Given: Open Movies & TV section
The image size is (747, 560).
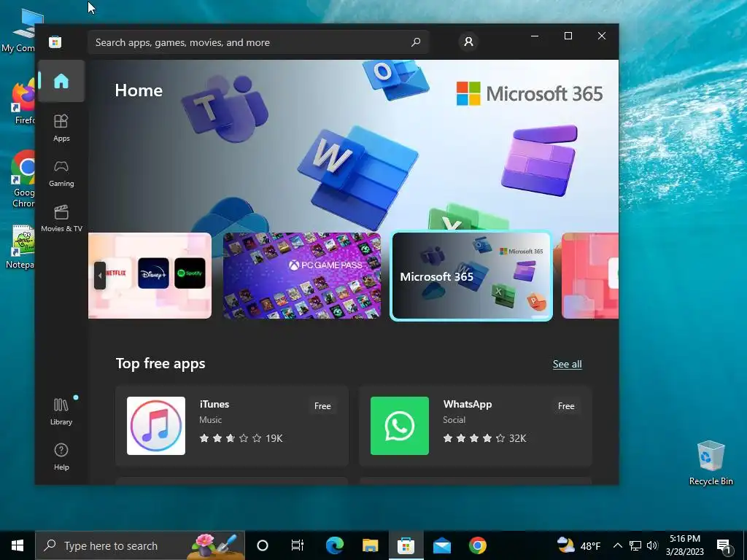Looking at the screenshot, I should point(61,219).
